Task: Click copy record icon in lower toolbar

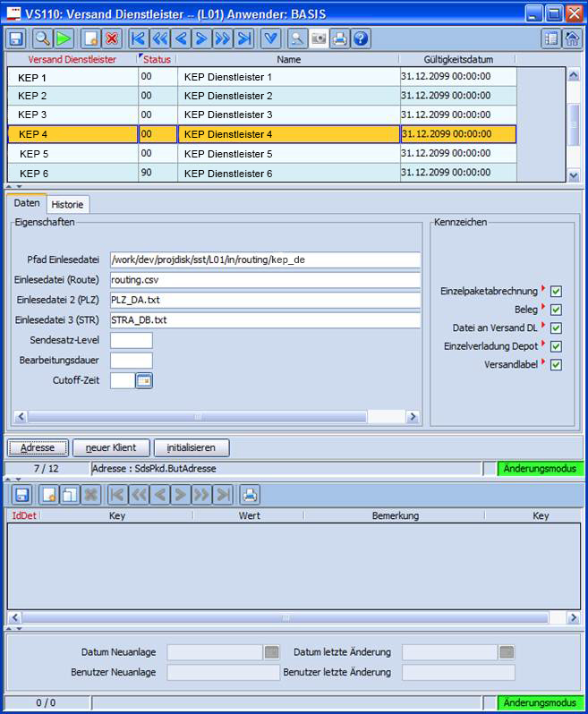Action: 68,494
